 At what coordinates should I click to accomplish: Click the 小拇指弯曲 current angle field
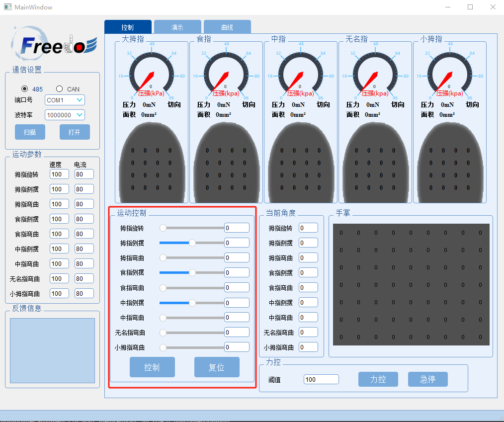[x=308, y=347]
